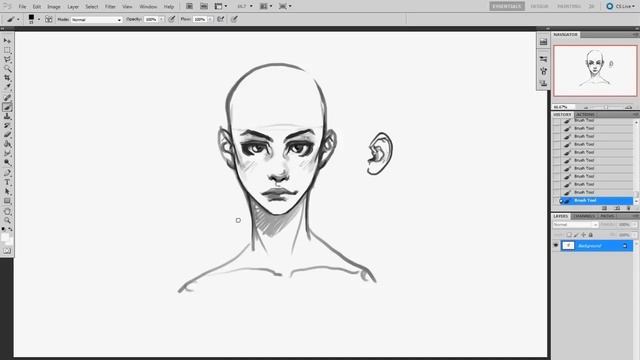Enable airbrush mode in options bar
Viewport: 640px width, 360px height.
pos(221,19)
